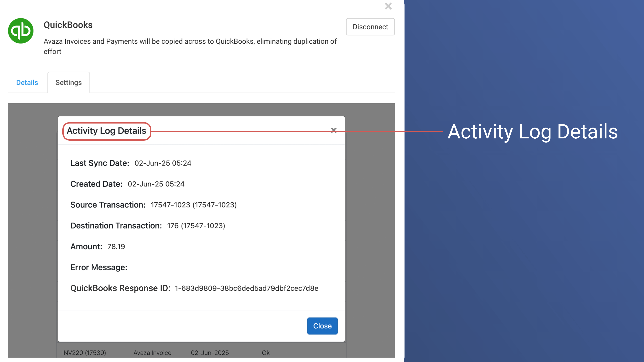Click the QuickBooks Response ID value
Screen dimensions: 644x362
(246, 288)
